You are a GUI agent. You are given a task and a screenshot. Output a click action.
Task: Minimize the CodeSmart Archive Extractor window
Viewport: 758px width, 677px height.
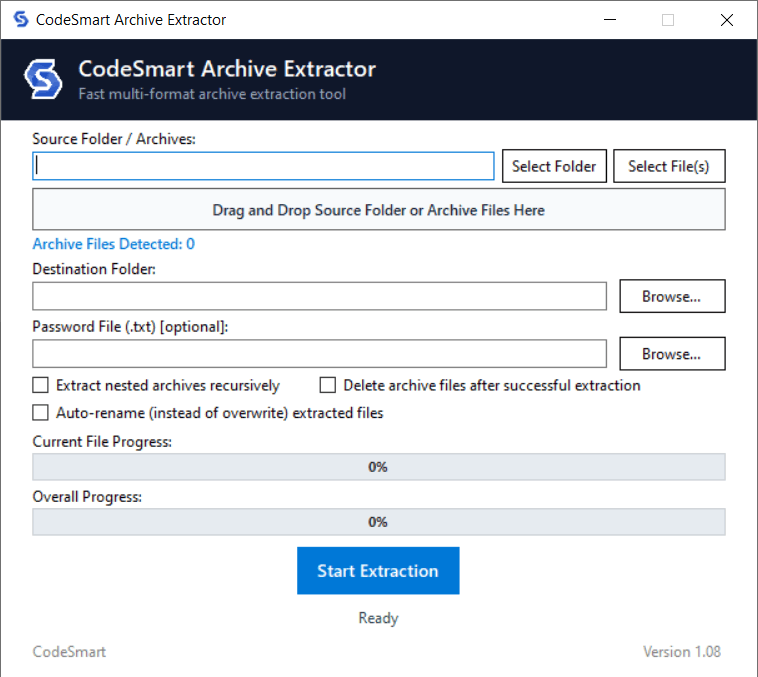(x=610, y=20)
